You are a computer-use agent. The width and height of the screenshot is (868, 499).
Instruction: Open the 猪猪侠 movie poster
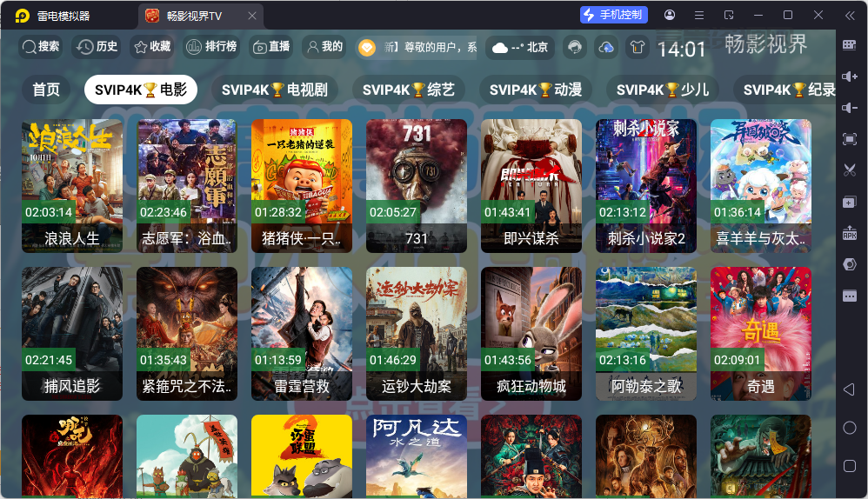click(x=302, y=186)
